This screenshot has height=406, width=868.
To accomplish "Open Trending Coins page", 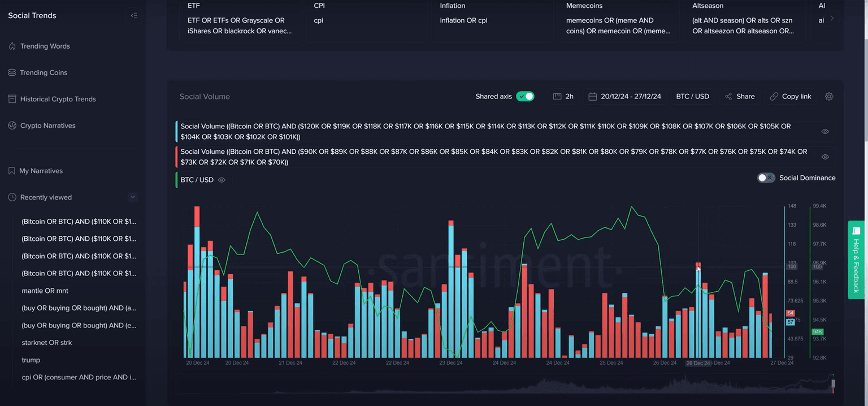I will (x=44, y=73).
